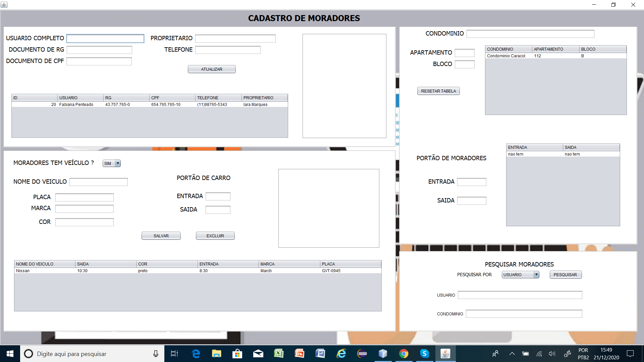Open the Mail app in taskbar
Screen dimensions: 644x362
[x=258, y=354]
